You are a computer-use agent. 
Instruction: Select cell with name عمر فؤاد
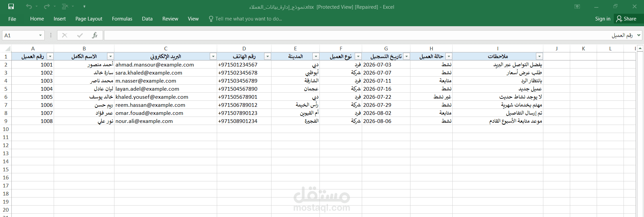pos(84,113)
